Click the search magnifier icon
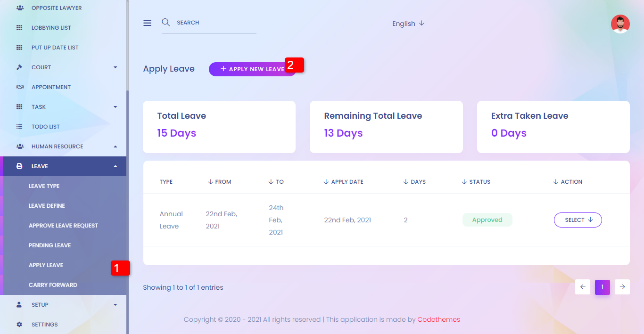This screenshot has width=644, height=334. click(165, 22)
